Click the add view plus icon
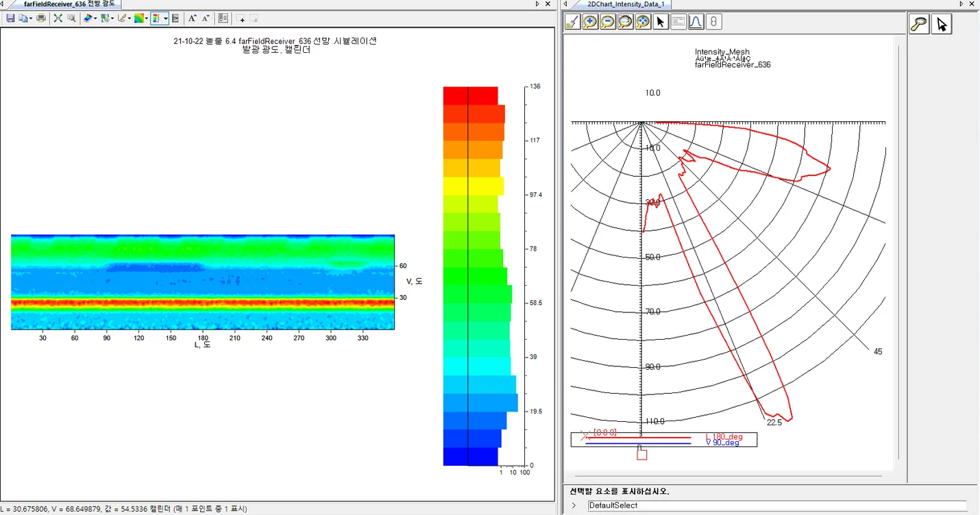The height and width of the screenshot is (515, 980). click(241, 18)
